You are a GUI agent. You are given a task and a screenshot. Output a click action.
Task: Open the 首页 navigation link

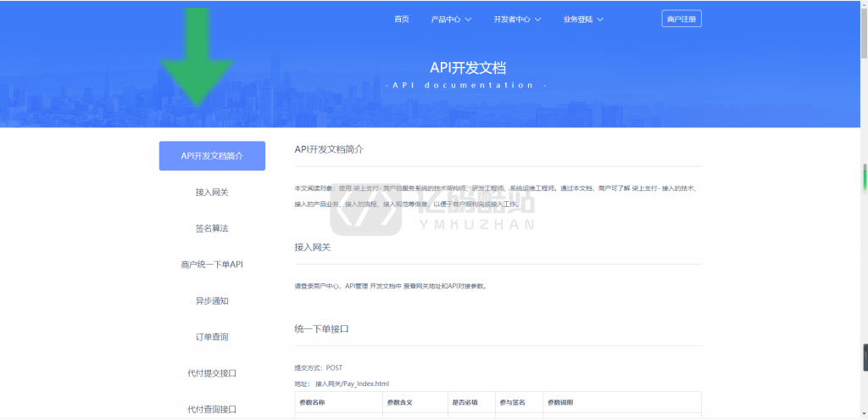(401, 19)
